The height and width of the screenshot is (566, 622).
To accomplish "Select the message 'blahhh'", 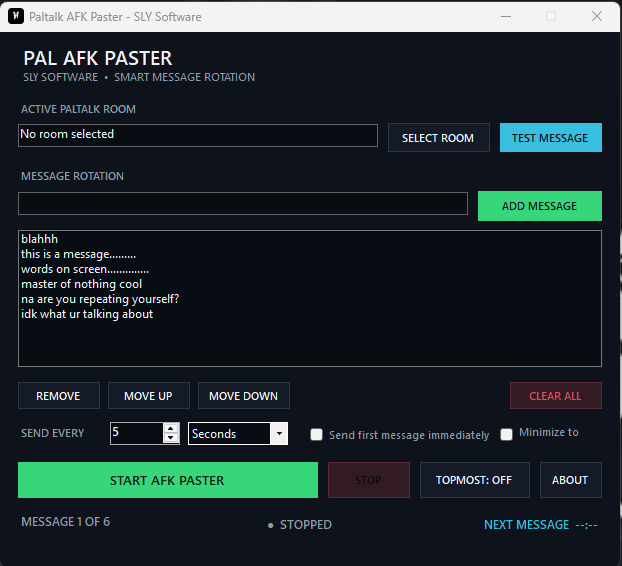I will 310,239.
